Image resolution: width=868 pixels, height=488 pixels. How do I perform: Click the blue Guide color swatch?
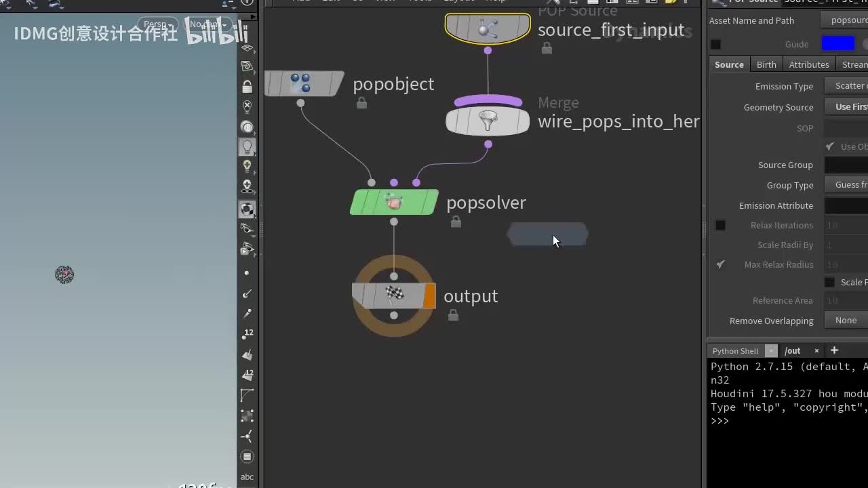(x=838, y=44)
